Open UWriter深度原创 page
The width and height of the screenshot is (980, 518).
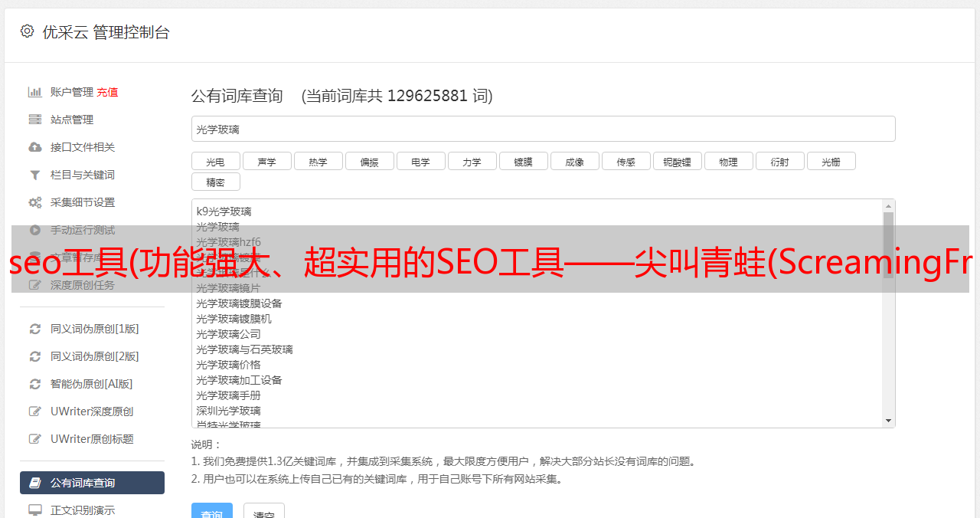click(x=92, y=411)
